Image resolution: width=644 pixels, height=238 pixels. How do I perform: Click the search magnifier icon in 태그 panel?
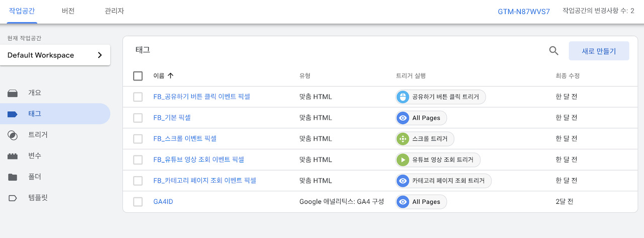[x=553, y=51]
